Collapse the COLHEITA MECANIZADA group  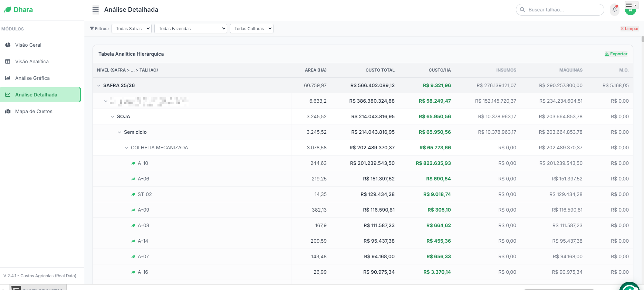(x=126, y=148)
